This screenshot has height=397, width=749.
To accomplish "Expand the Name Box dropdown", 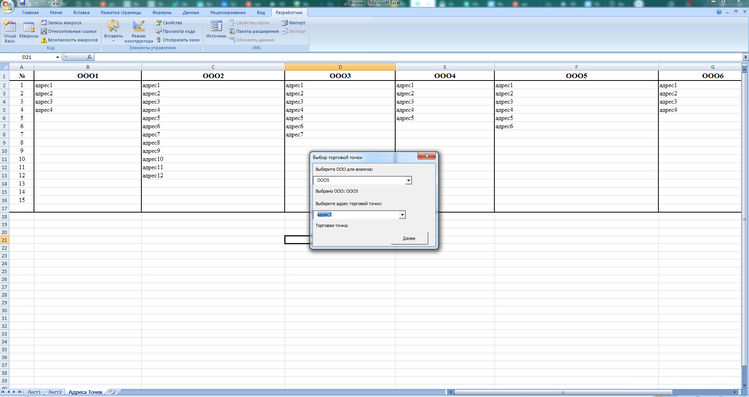I will (x=58, y=57).
